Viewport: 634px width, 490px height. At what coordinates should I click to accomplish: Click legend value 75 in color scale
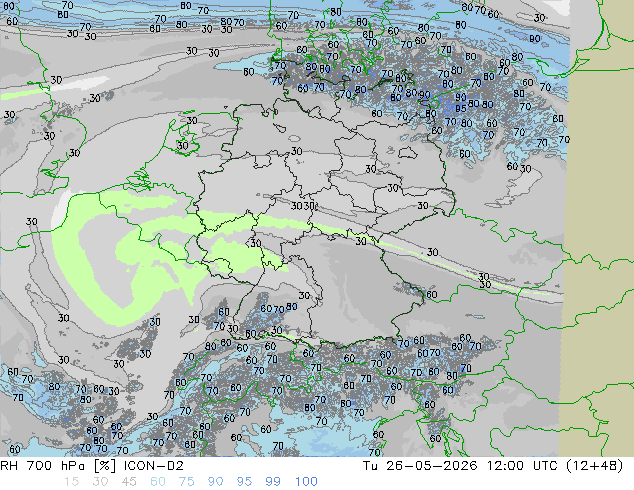(x=186, y=482)
